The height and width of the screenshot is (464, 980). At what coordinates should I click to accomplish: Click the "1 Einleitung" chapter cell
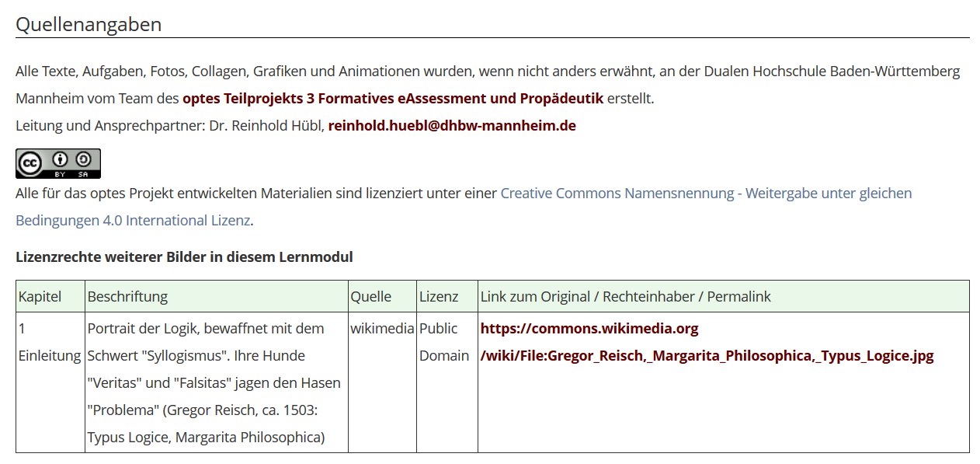50,342
